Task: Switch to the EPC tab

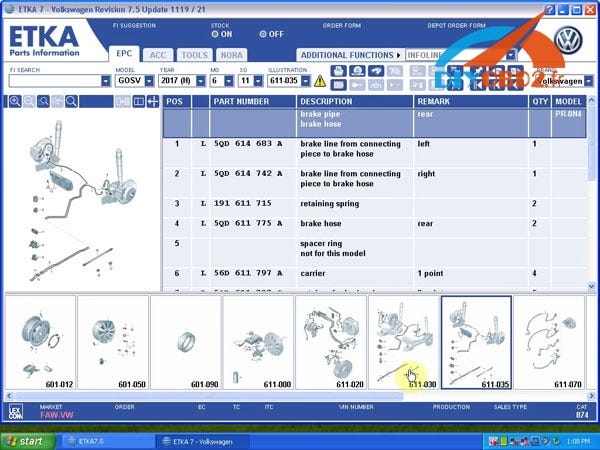Action: click(124, 54)
